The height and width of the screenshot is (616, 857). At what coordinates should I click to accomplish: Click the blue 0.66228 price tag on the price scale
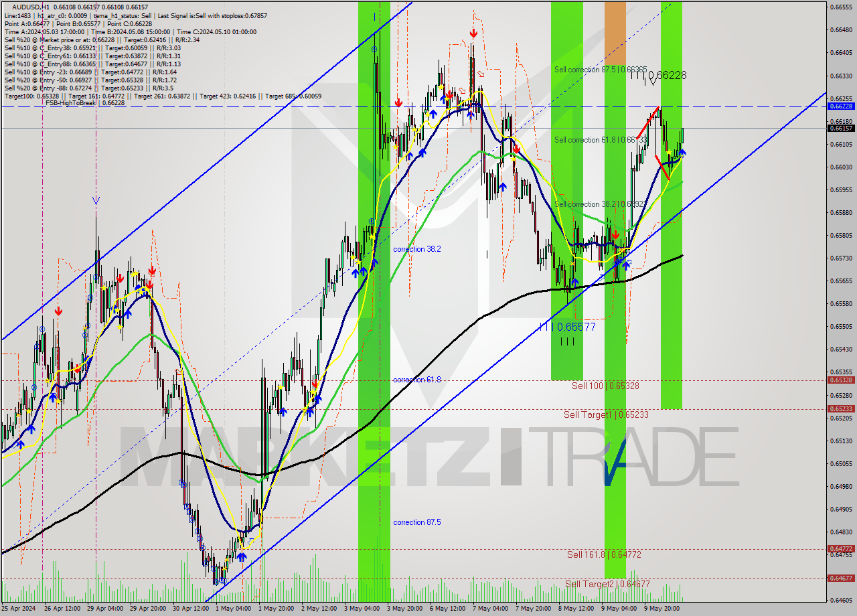[841, 106]
